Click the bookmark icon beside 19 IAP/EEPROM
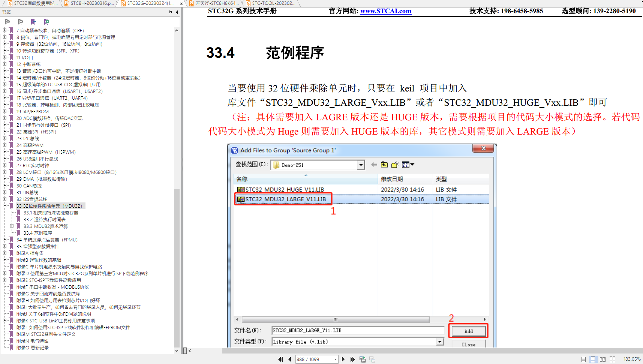The width and height of the screenshot is (643, 364). click(x=11, y=111)
